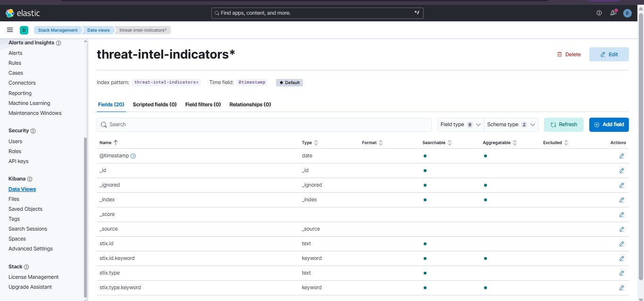Open Cases in sidebar
The height and width of the screenshot is (301, 644).
16,73
